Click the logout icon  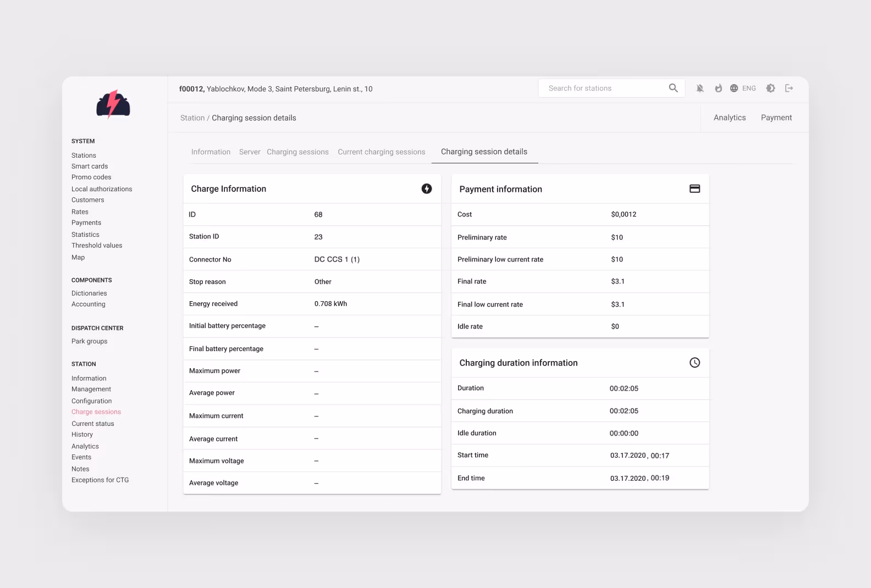coord(789,88)
